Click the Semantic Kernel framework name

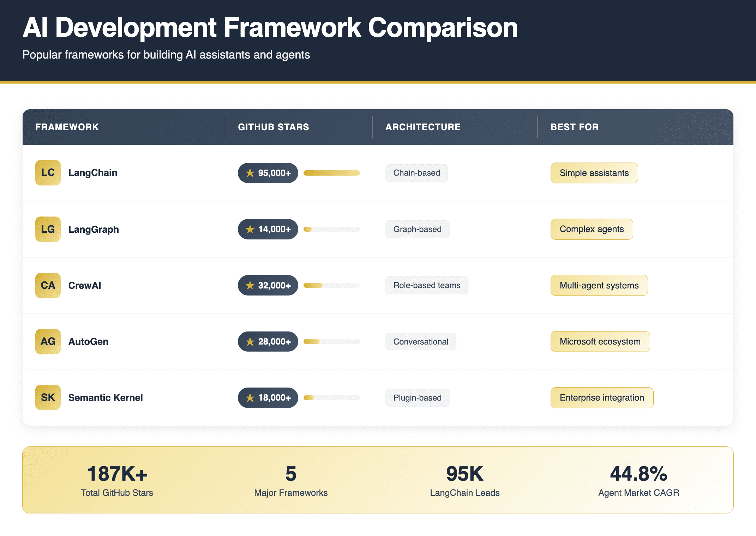pos(106,398)
